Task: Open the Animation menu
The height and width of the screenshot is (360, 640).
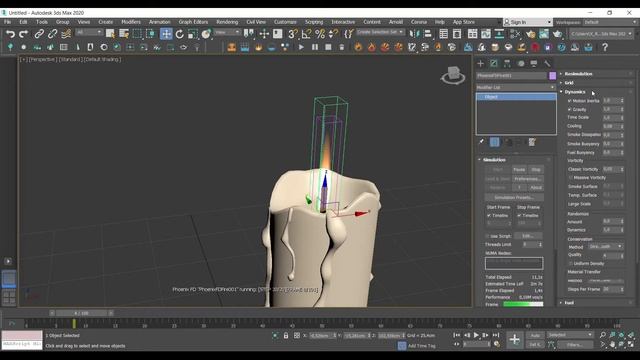Action: click(159, 22)
